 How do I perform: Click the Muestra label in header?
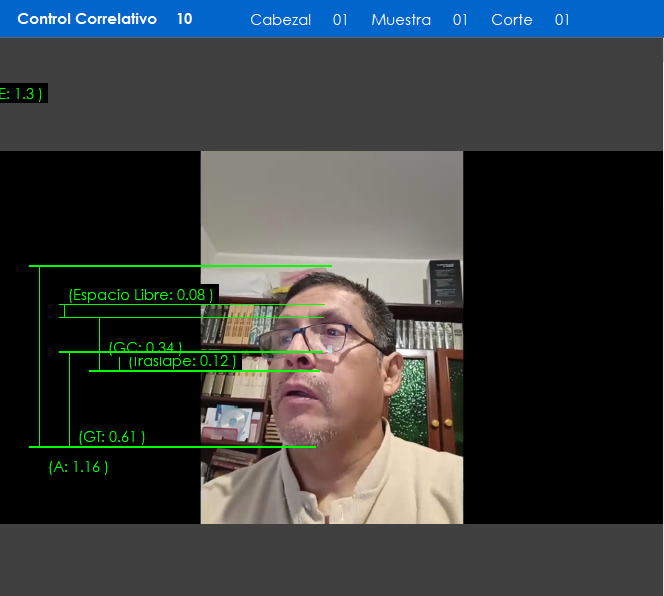click(x=400, y=20)
